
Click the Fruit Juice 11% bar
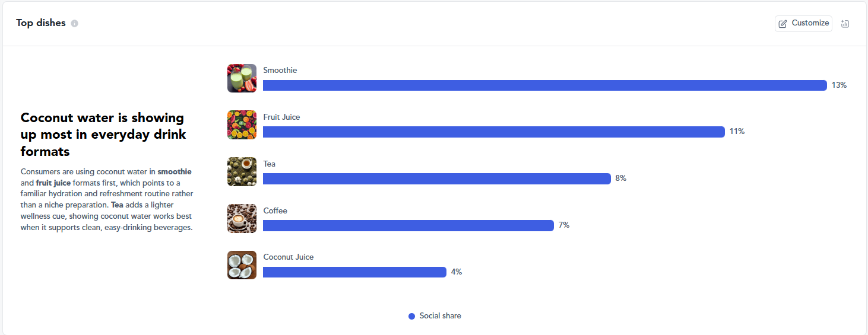pos(494,132)
